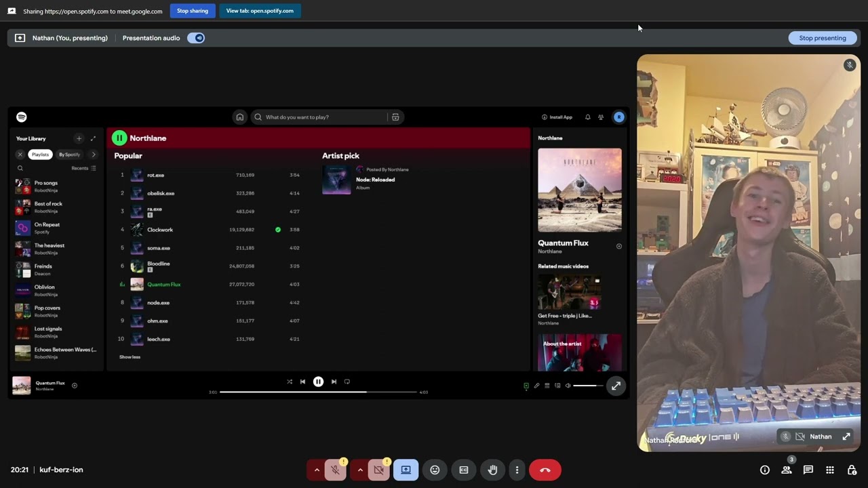This screenshot has height=488, width=868.
Task: Mute Spotify volume
Action: coord(568,386)
